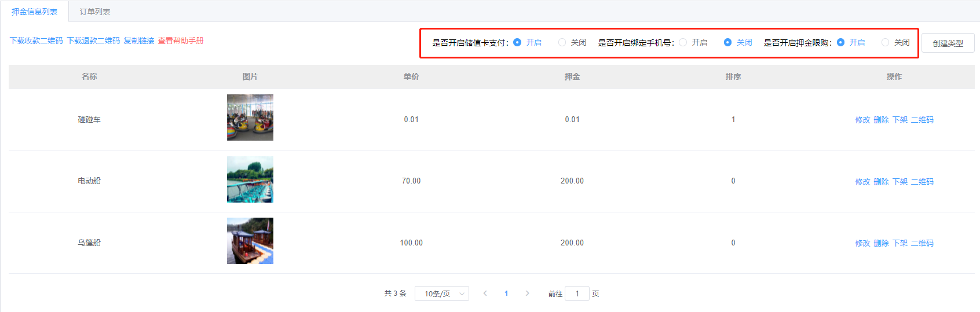This screenshot has width=980, height=312.
Task: Open the 10条/页 page size dropdown
Action: (x=442, y=293)
